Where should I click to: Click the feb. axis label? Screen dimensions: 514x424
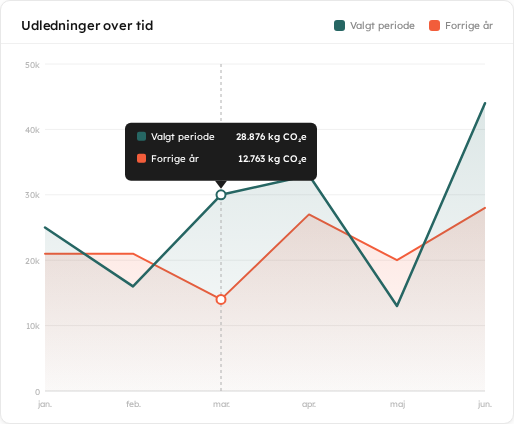pos(133,404)
